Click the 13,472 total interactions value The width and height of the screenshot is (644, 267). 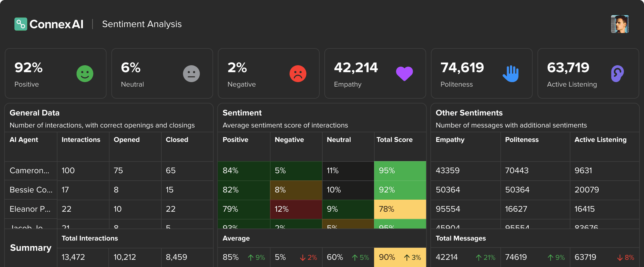click(73, 257)
